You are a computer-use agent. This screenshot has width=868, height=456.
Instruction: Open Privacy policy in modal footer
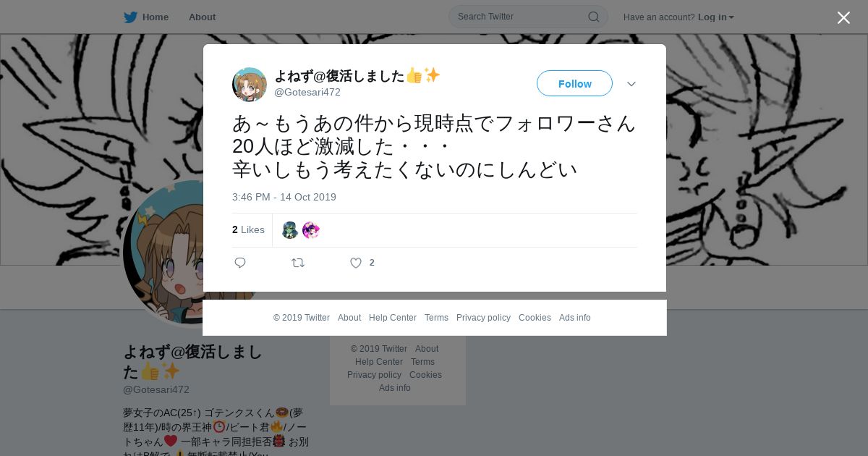tap(483, 318)
